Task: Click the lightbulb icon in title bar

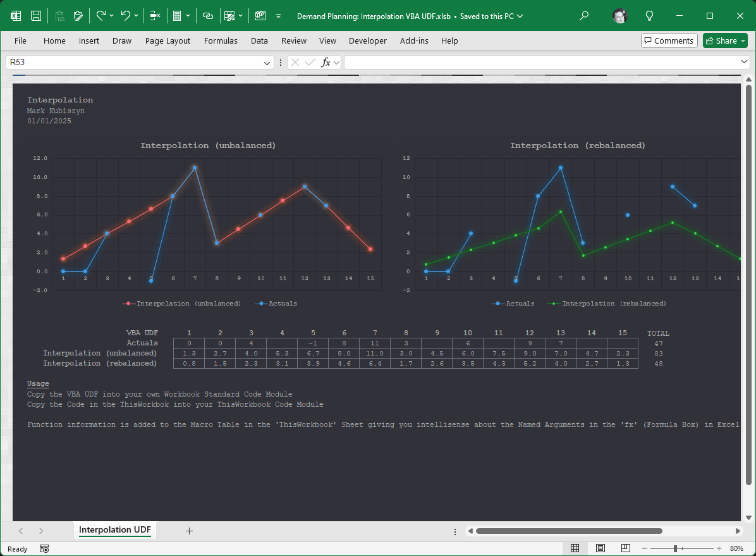Action: pos(649,16)
